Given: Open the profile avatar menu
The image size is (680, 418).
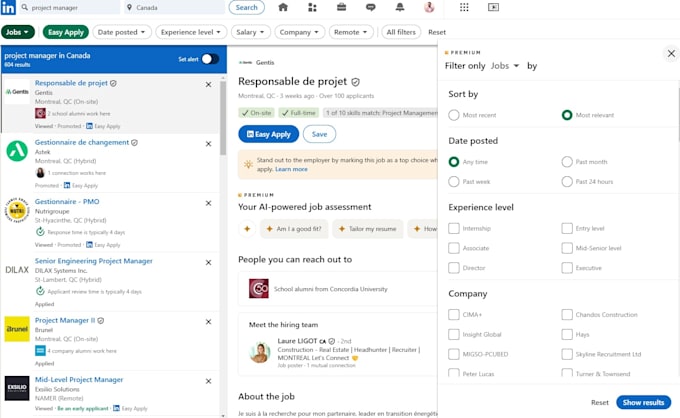Looking at the screenshot, I should point(429,7).
